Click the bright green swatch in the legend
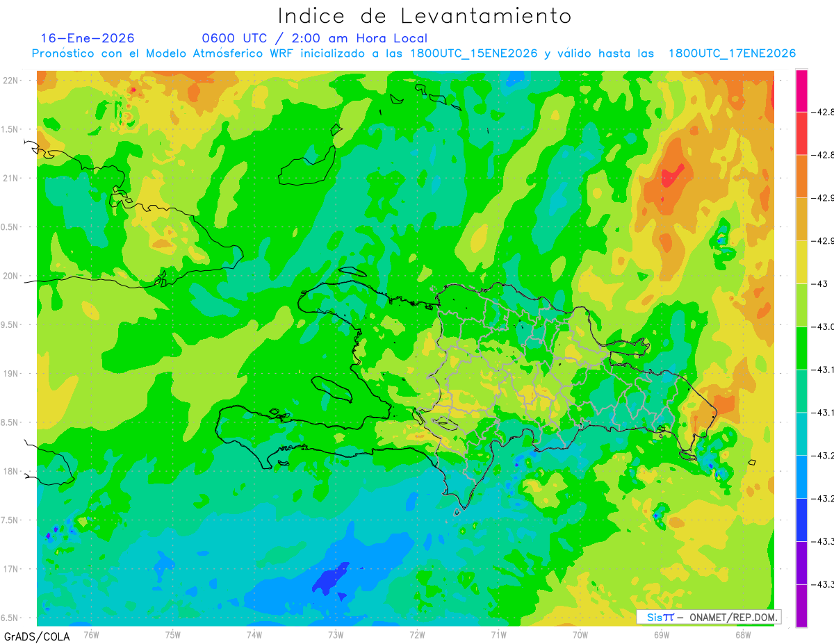The image size is (834, 644). 801,348
